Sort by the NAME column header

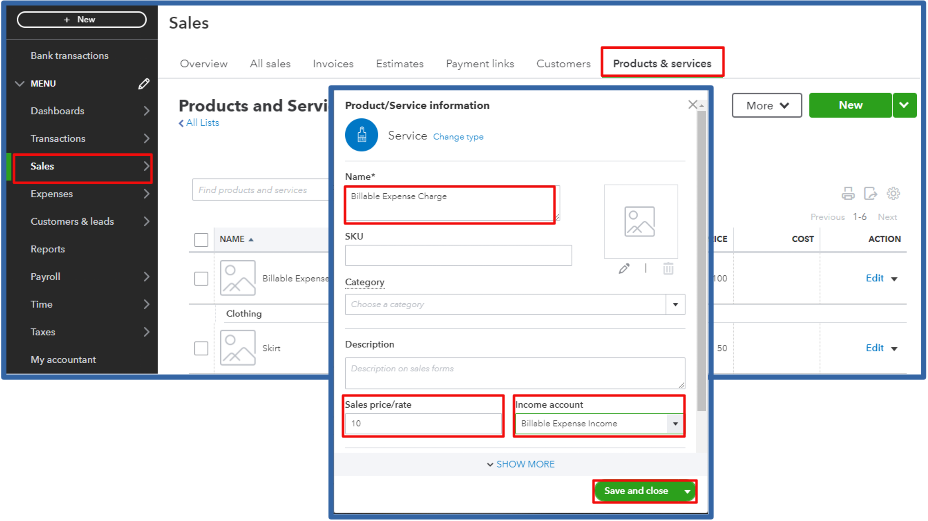pos(236,239)
